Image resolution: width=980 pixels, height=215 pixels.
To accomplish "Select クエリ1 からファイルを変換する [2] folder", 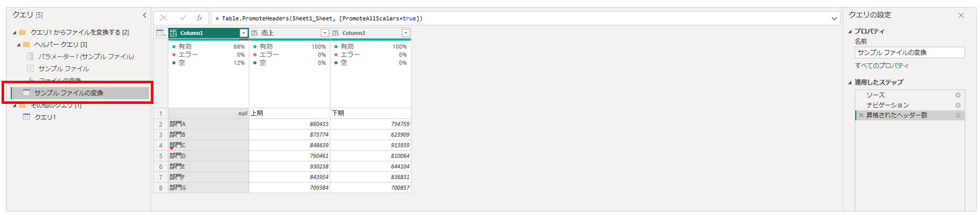I will click(79, 32).
